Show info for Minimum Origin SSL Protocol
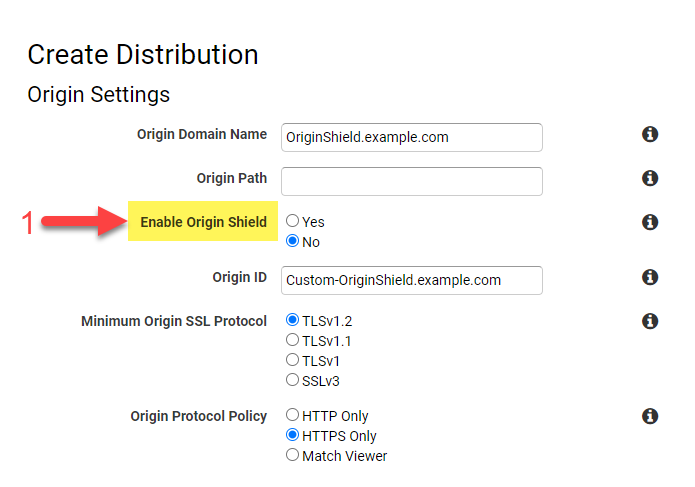This screenshot has height=487, width=695. pos(650,321)
